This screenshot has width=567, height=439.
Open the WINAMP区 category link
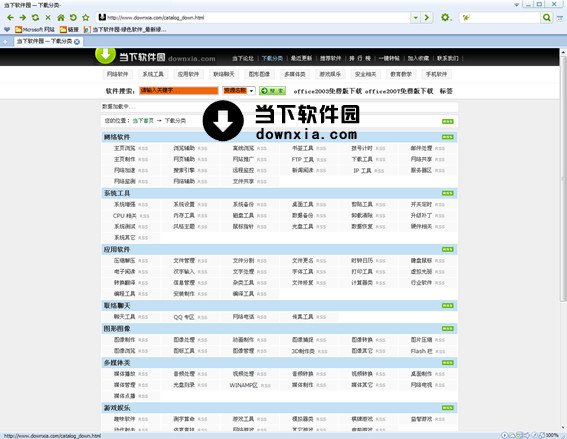pos(243,385)
